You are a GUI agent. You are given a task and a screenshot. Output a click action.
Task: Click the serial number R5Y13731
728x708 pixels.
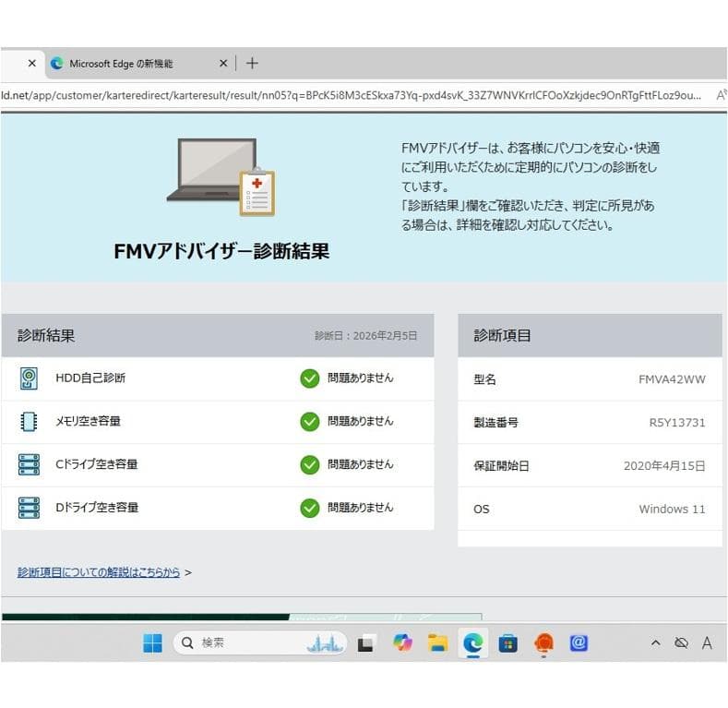tap(677, 423)
